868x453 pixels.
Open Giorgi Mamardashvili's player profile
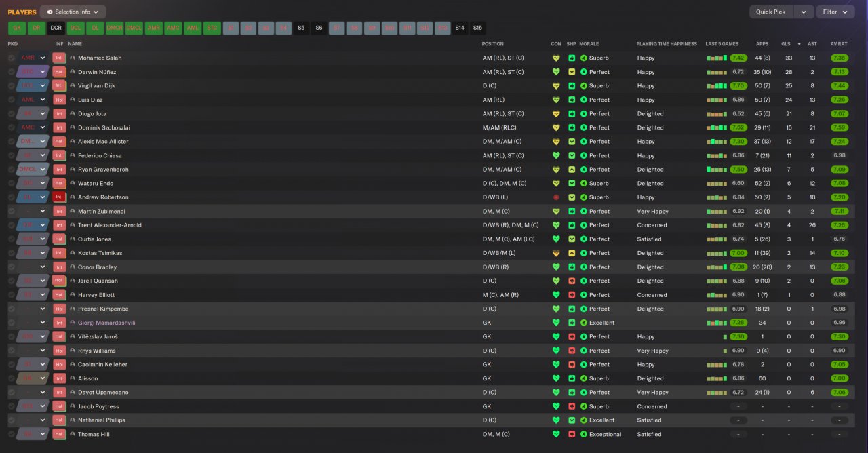[106, 323]
